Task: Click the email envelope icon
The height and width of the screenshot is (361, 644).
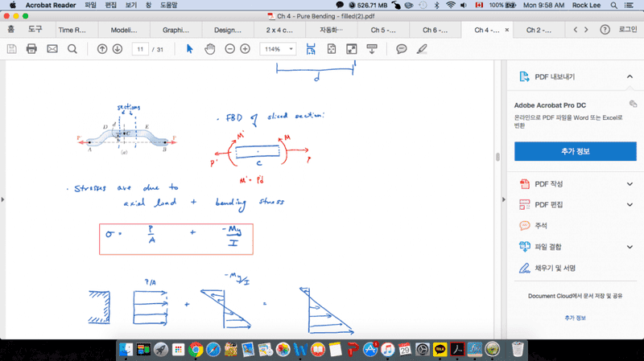Action: tap(52, 49)
